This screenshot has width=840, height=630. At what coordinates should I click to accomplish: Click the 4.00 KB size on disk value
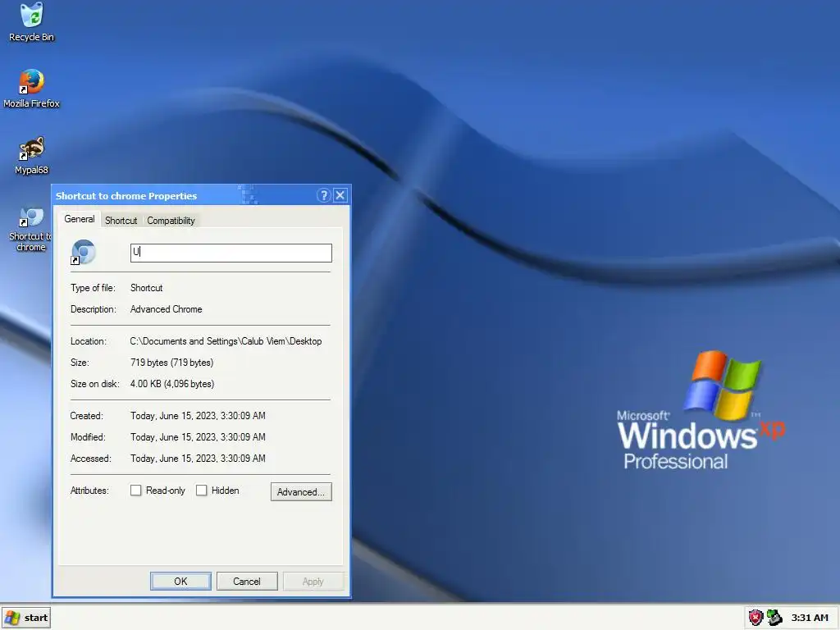click(x=172, y=384)
